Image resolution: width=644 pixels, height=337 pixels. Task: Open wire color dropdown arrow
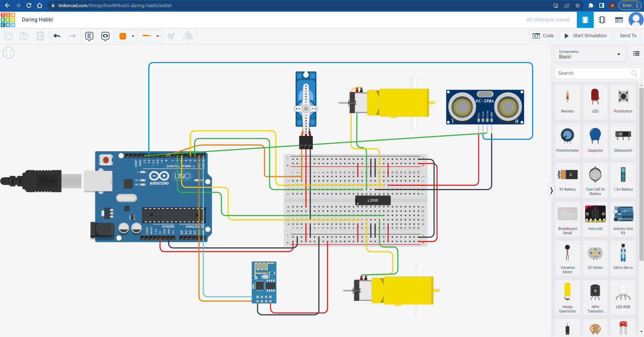133,36
